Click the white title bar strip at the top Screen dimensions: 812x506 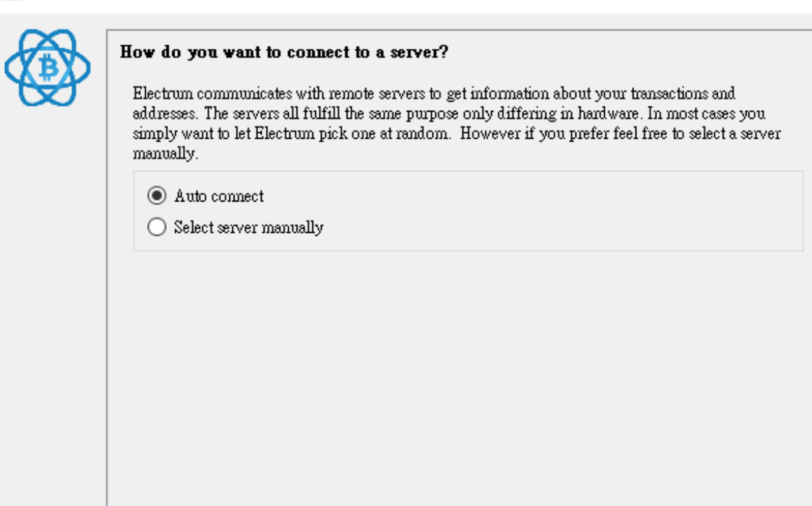pyautogui.click(x=406, y=6)
